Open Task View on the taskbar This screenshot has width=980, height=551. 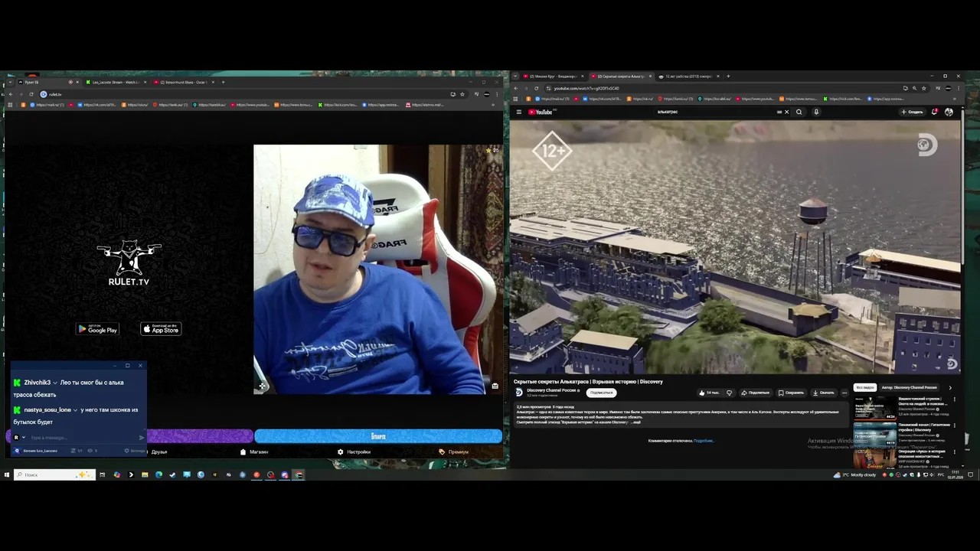point(102,474)
